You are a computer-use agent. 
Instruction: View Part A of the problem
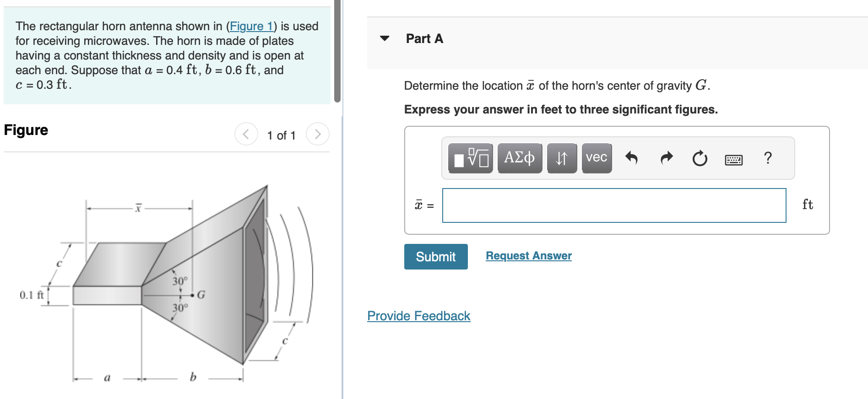click(423, 39)
